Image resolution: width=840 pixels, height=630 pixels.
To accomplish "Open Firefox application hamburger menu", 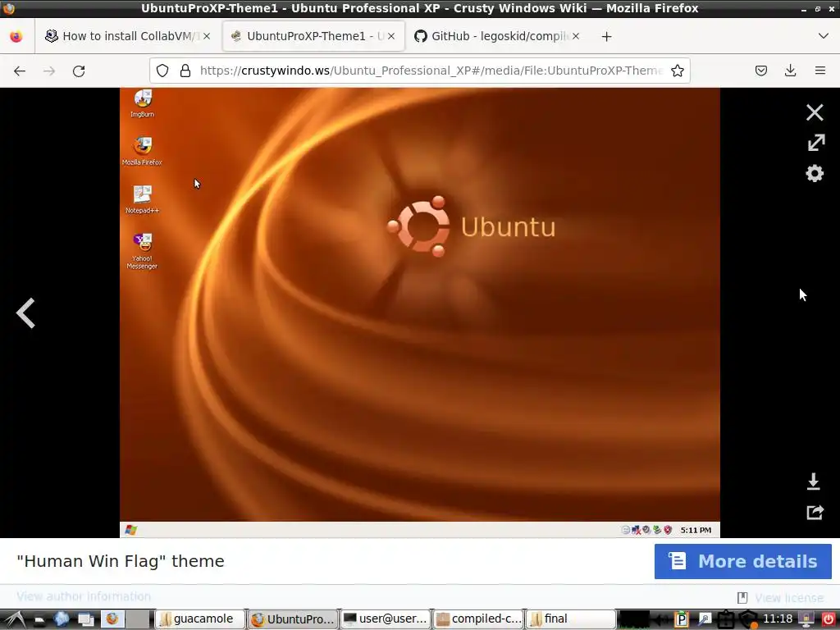I will tap(819, 71).
